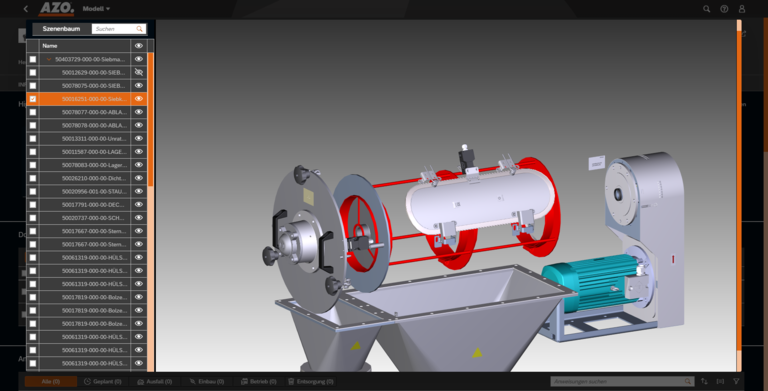Viewport: 768px width, 391px height.
Task: Hide part 50011587-000-00-LAGE via eye icon
Action: point(139,151)
